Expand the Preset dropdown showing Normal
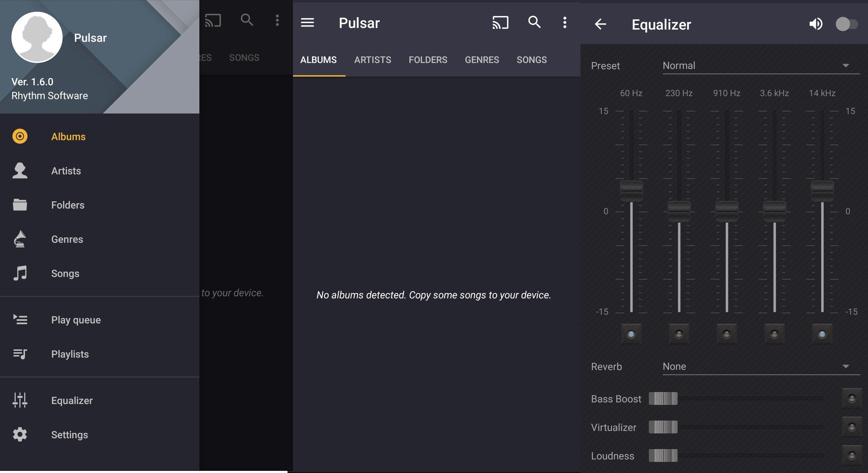868x473 pixels. click(x=761, y=66)
